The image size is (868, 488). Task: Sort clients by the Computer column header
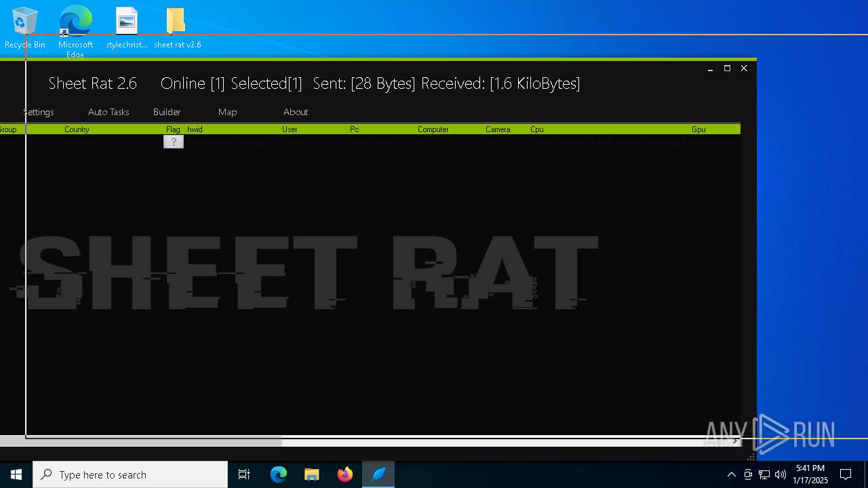(x=433, y=129)
